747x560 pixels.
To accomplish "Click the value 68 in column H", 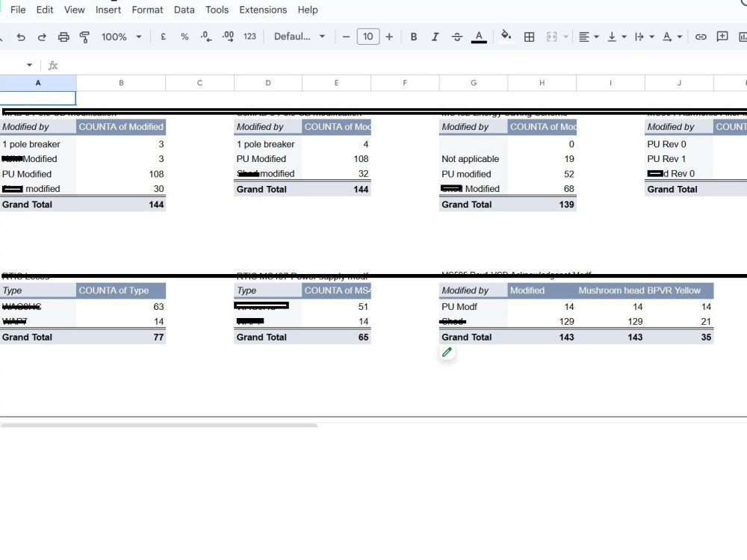I will point(568,189).
